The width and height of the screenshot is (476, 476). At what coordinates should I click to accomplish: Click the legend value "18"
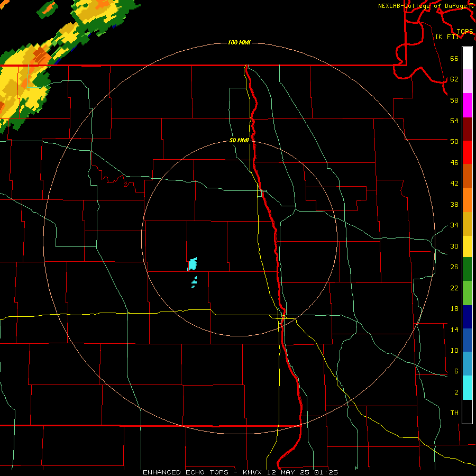tap(454, 309)
